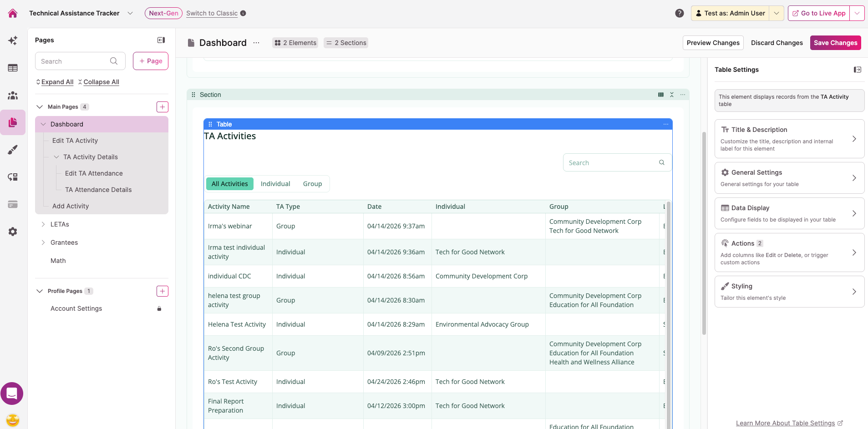
Task: Select the Edit TA Activity page
Action: pyautogui.click(x=75, y=141)
